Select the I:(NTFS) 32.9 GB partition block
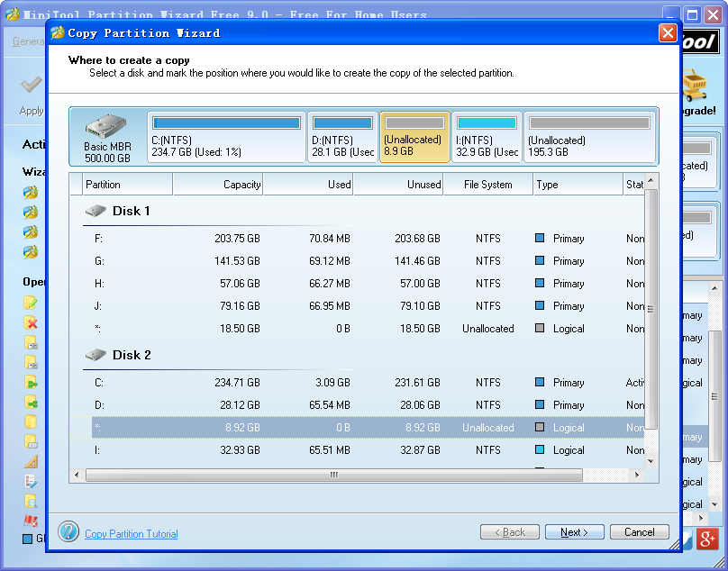 pyautogui.click(x=487, y=137)
